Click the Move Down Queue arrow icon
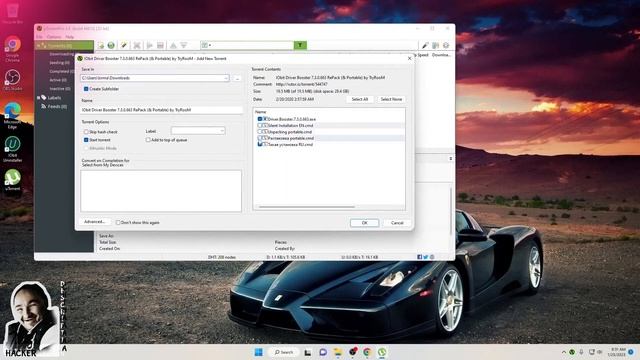The height and width of the screenshot is (360, 640). click(x=184, y=45)
